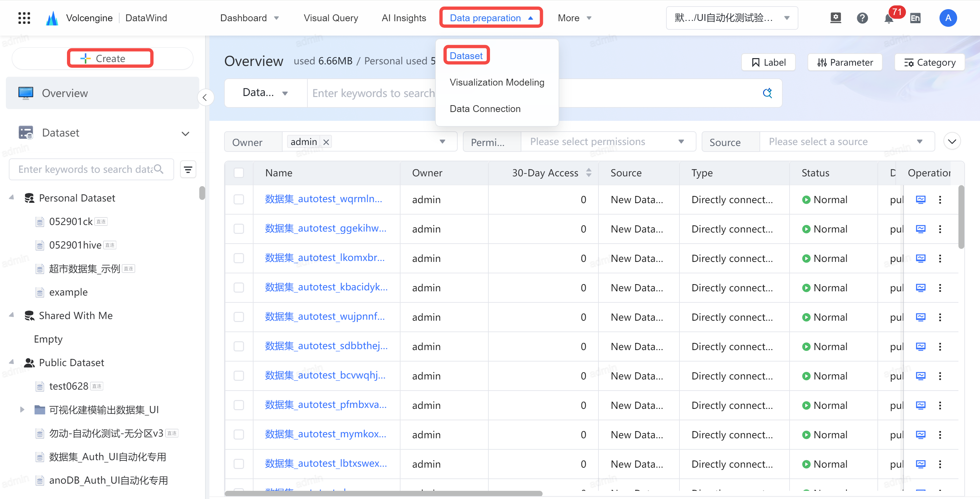Open the help question mark icon

862,18
